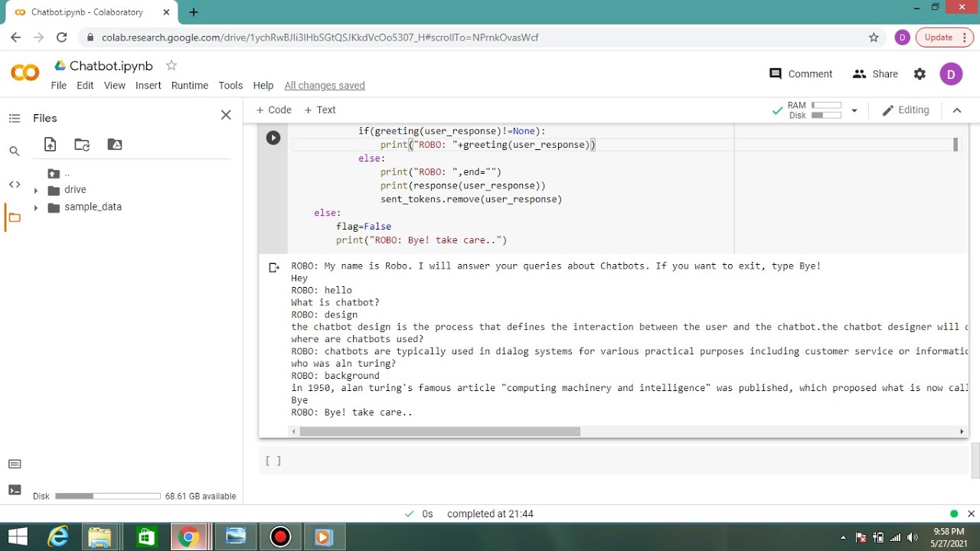Click the red record button in taskbar
Screen dimensions: 980x551
pos(280,536)
